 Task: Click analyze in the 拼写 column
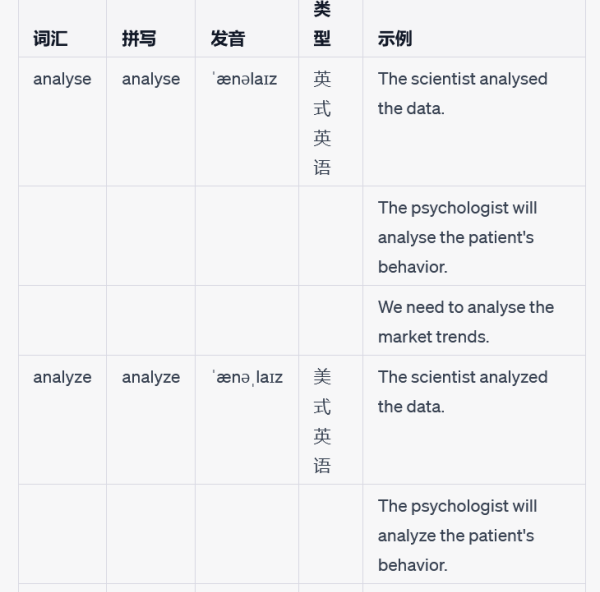151,377
